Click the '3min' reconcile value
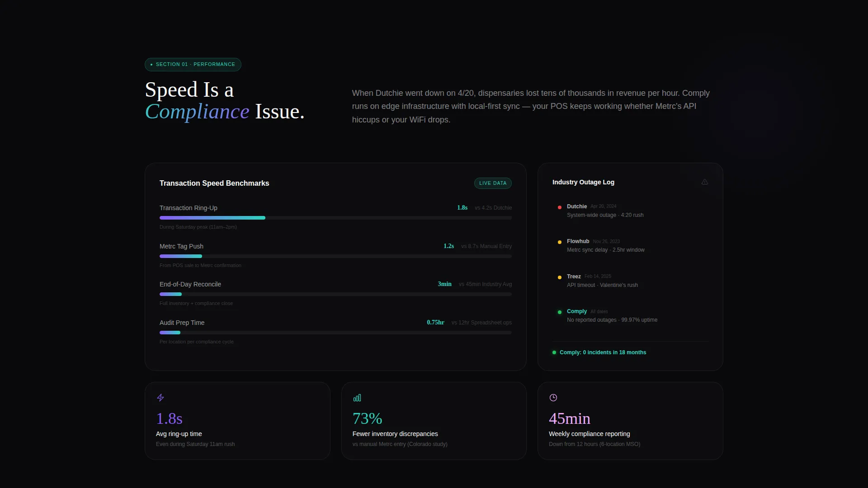 point(444,284)
